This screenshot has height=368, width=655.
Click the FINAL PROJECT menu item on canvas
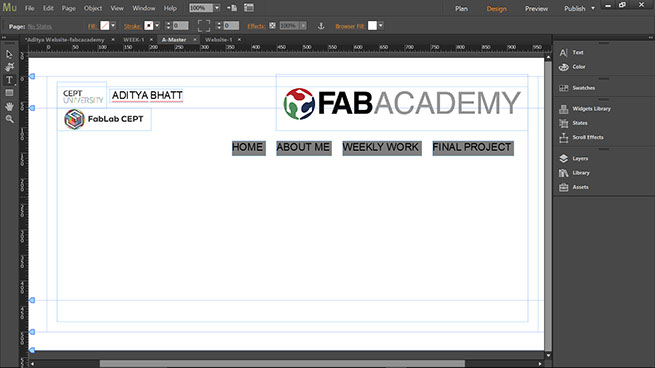473,148
